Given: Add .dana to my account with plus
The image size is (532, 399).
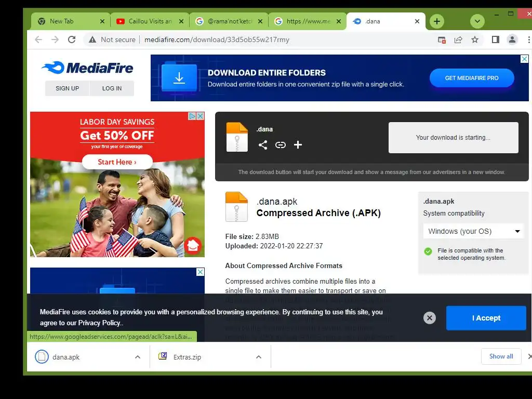Looking at the screenshot, I should pyautogui.click(x=298, y=145).
